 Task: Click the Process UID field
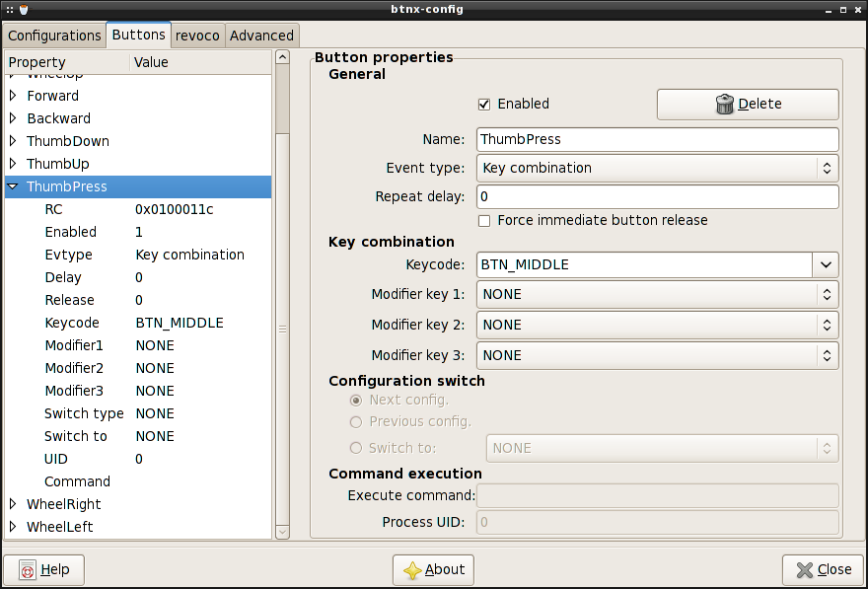[658, 523]
